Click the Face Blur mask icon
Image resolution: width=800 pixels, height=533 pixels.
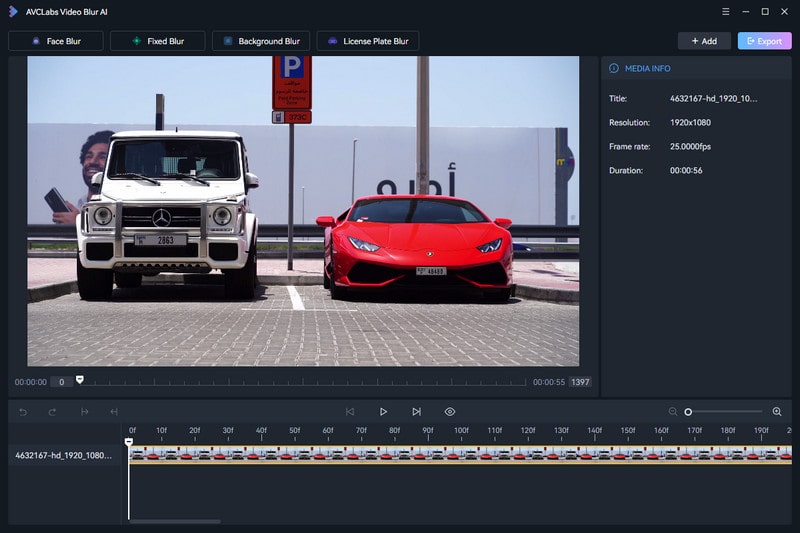[x=36, y=41]
